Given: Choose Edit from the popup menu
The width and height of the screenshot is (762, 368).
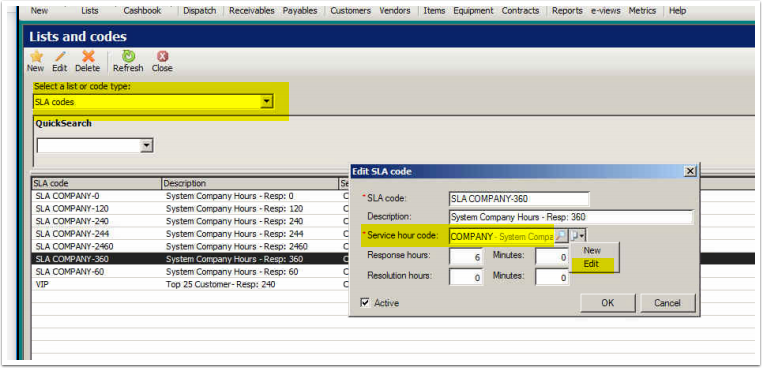Looking at the screenshot, I should click(591, 264).
